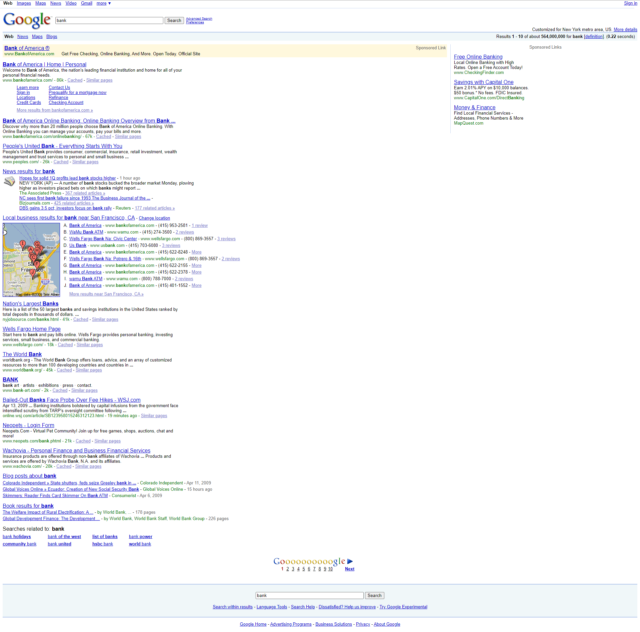This screenshot has width=640, height=632.
Task: Open Video in the top navigation bar
Action: pos(71,3)
